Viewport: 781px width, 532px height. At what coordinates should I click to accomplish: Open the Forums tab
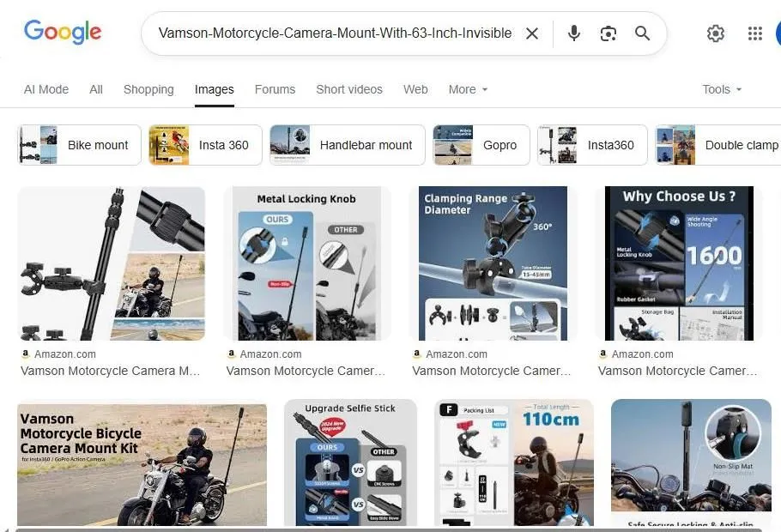[275, 89]
